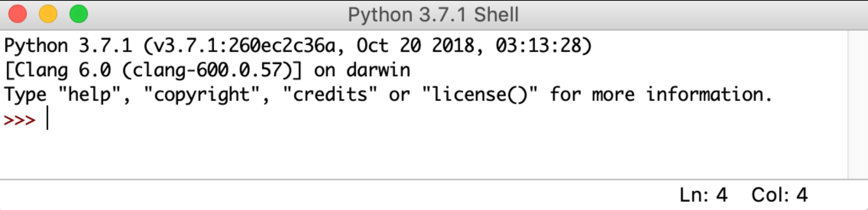
Task: Click the "Python 3.7.1 Shell" window title
Action: (x=433, y=15)
